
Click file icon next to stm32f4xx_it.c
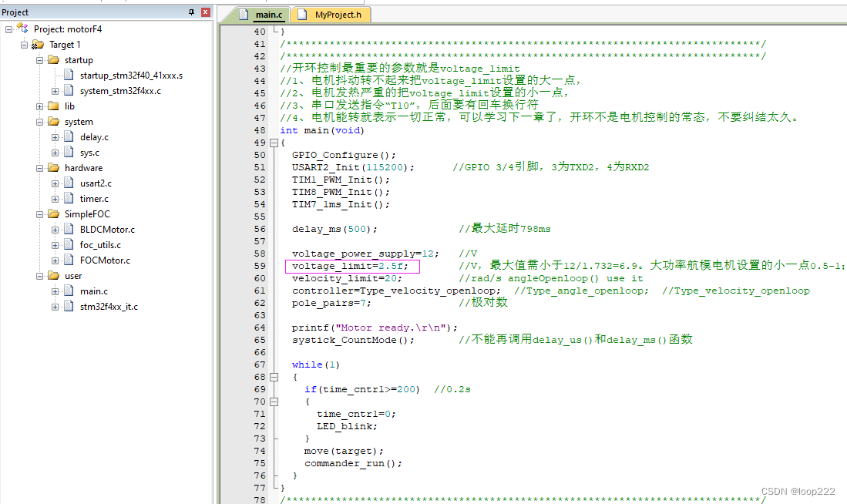tap(69, 306)
